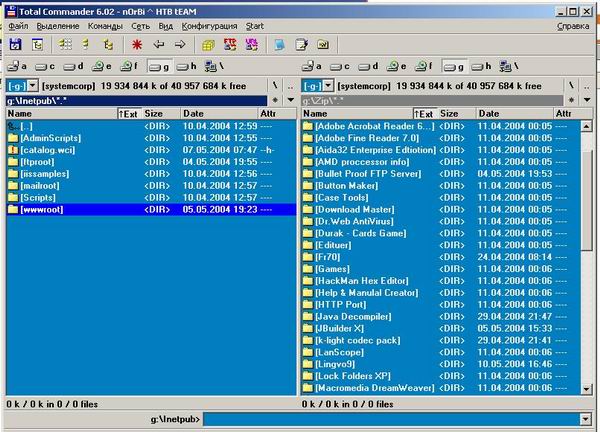Screen dimensions: 600x432
Task: Sort right panel by Ext column
Action: click(x=425, y=114)
